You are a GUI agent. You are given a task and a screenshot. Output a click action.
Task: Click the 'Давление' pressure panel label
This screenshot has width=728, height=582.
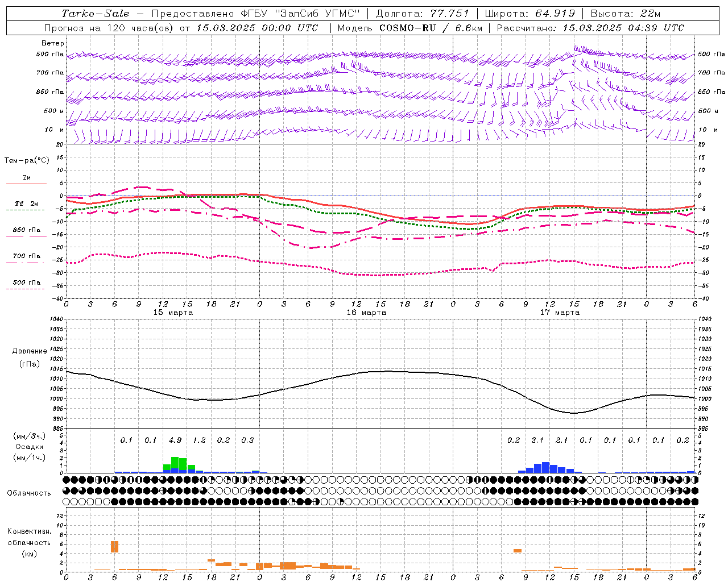30,351
